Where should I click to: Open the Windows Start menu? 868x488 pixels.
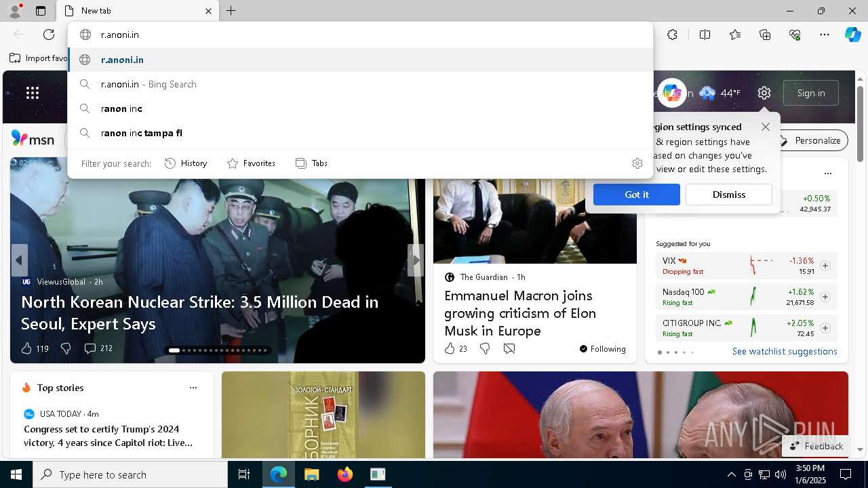pyautogui.click(x=16, y=474)
